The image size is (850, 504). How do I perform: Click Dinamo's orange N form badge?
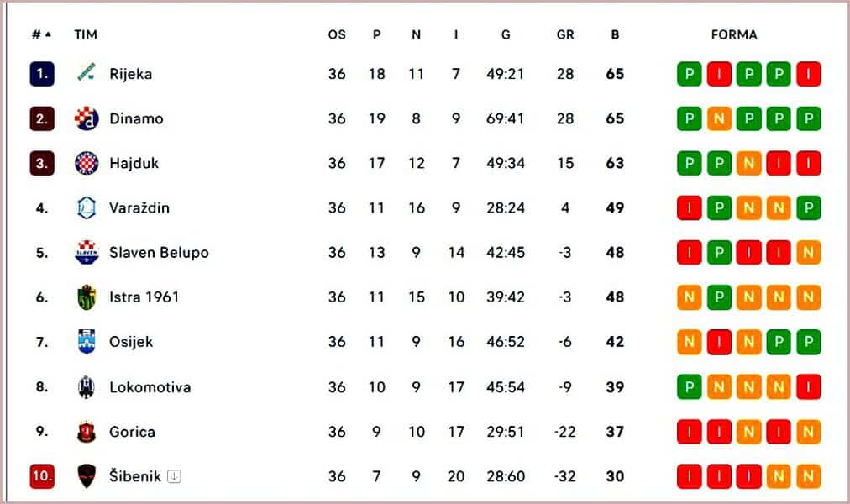pos(719,118)
